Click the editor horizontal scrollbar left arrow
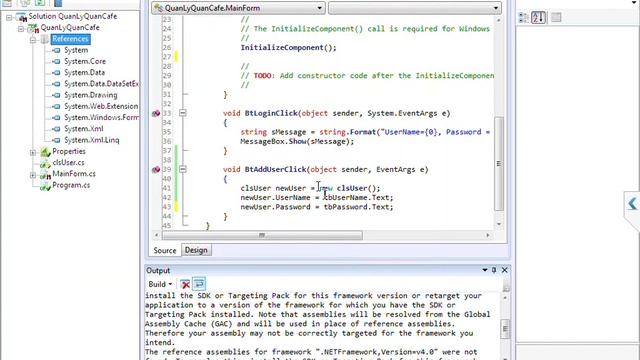This screenshot has height=360, width=640. [x=156, y=235]
